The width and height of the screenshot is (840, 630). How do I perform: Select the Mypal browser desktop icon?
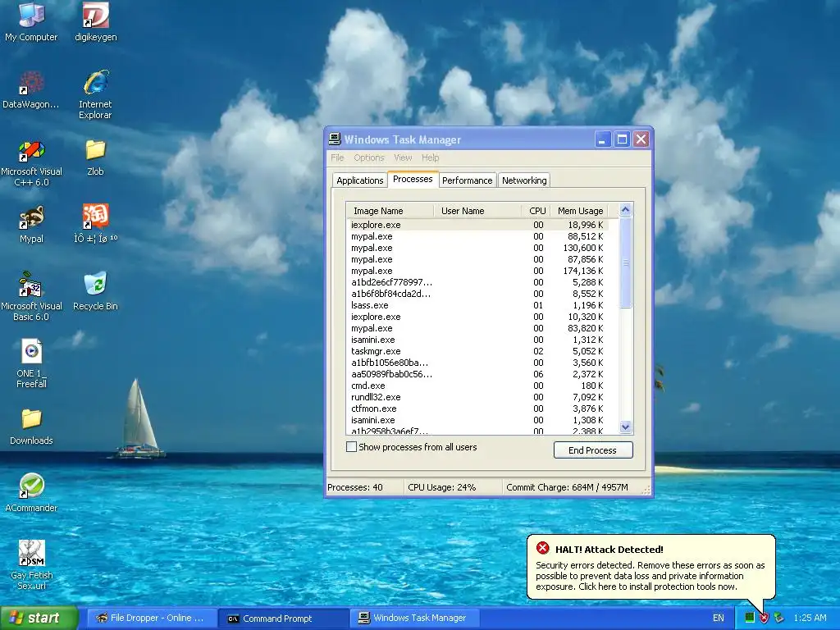(31, 224)
